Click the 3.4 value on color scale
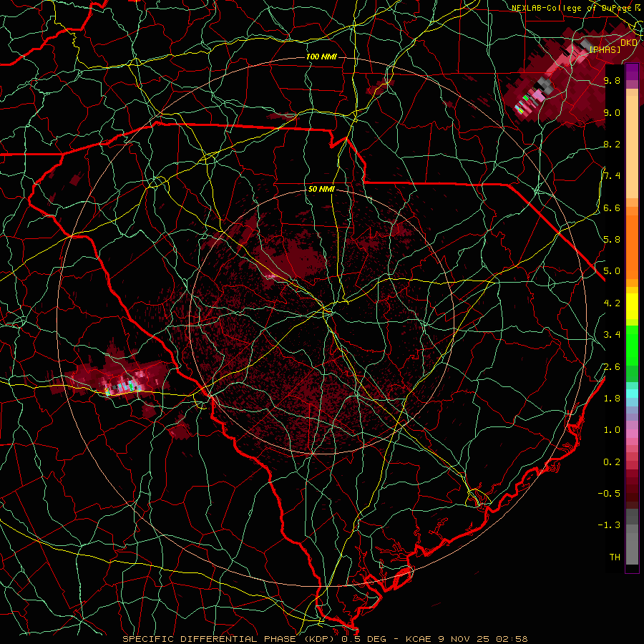Image resolution: width=644 pixels, height=644 pixels. [612, 335]
